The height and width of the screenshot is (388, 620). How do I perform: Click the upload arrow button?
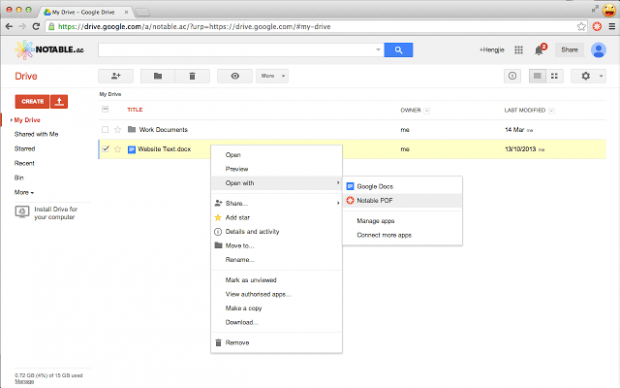(59, 102)
